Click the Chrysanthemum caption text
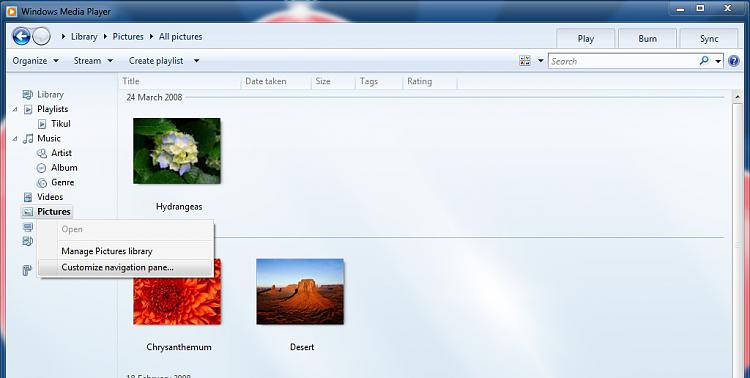This screenshot has width=750, height=378. pyautogui.click(x=179, y=347)
